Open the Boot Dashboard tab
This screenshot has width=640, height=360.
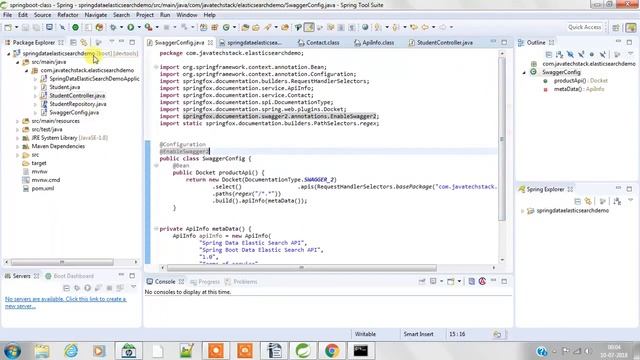[x=69, y=276]
